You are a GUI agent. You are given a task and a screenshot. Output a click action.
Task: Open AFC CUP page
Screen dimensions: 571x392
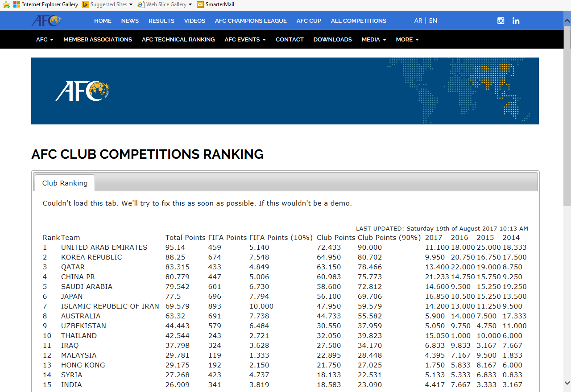point(309,21)
